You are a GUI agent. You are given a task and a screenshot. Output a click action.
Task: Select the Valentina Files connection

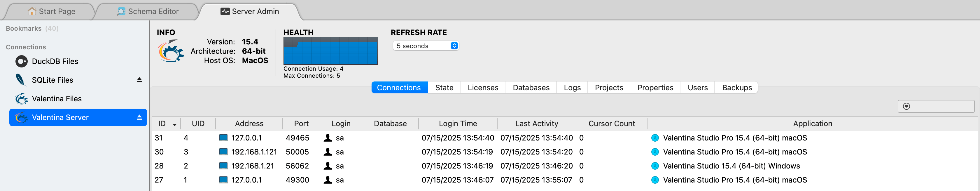tap(78, 99)
